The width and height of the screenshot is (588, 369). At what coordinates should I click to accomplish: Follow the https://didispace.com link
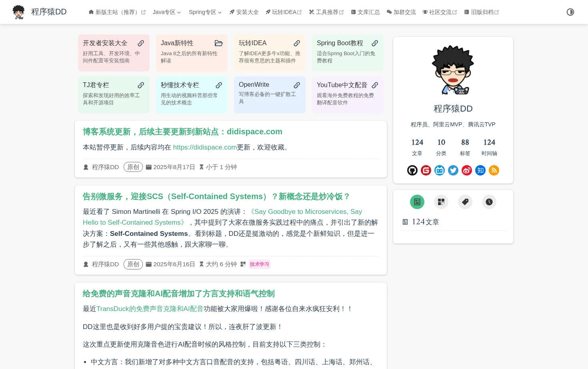pyautogui.click(x=205, y=147)
